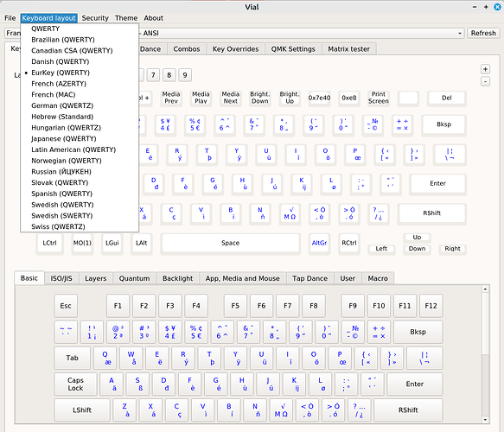This screenshot has width=504, height=432.
Task: Open the Quantum keycode tab
Action: [x=134, y=278]
